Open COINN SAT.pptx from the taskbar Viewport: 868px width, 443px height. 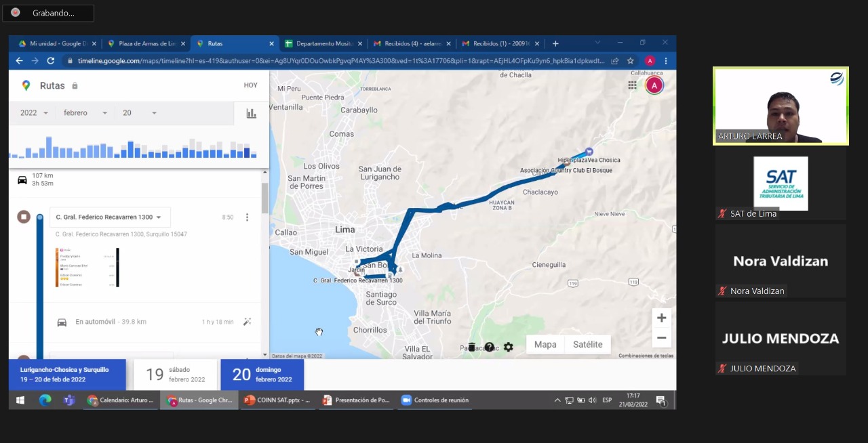[277, 400]
